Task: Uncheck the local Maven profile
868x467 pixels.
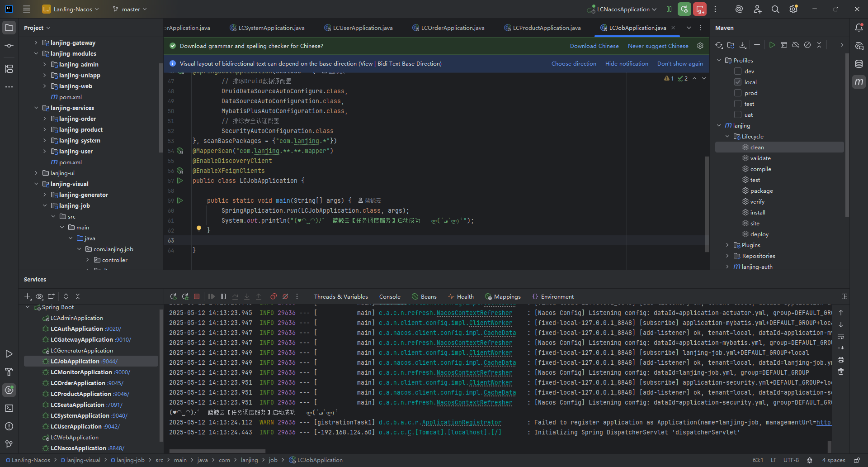Action: pyautogui.click(x=738, y=82)
